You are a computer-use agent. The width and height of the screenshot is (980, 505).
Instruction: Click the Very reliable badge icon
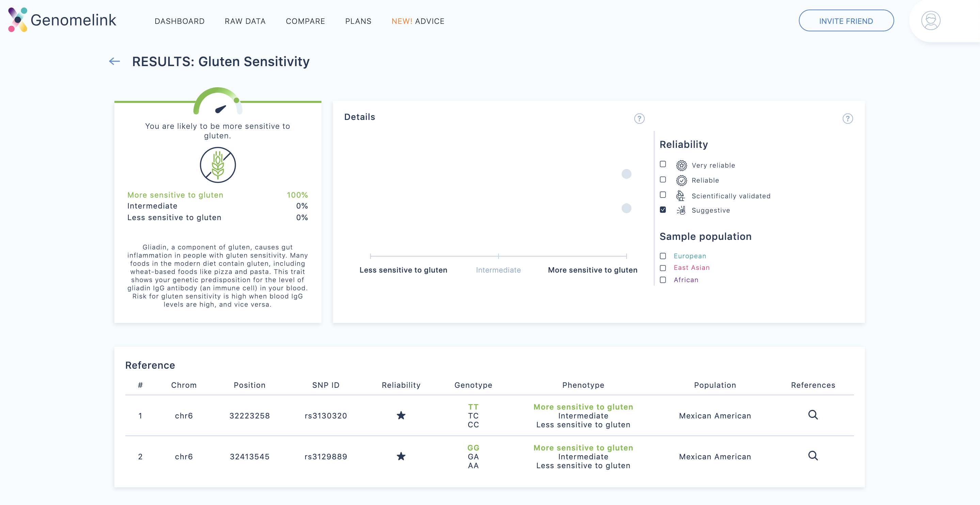[681, 165]
